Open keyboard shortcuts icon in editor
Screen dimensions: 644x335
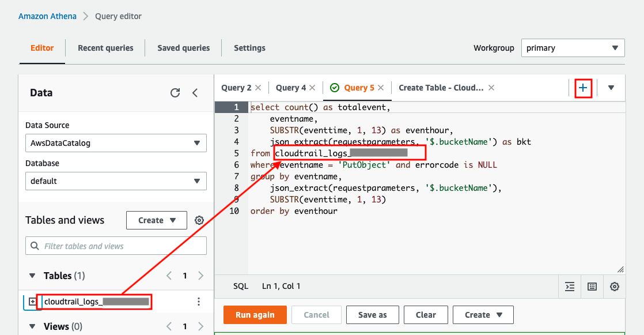pos(592,287)
